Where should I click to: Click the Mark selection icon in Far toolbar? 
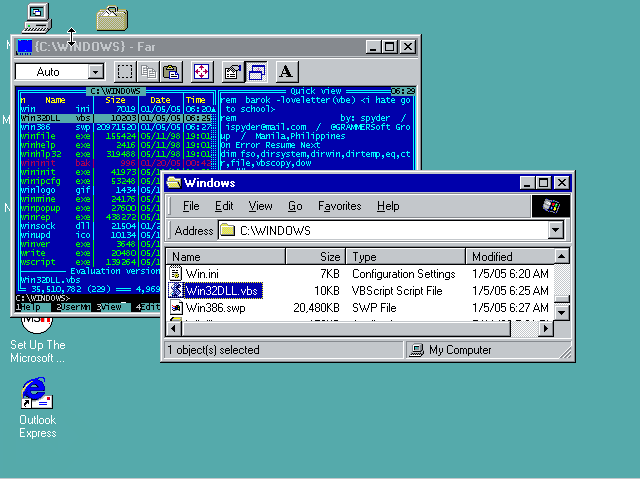pyautogui.click(x=124, y=72)
